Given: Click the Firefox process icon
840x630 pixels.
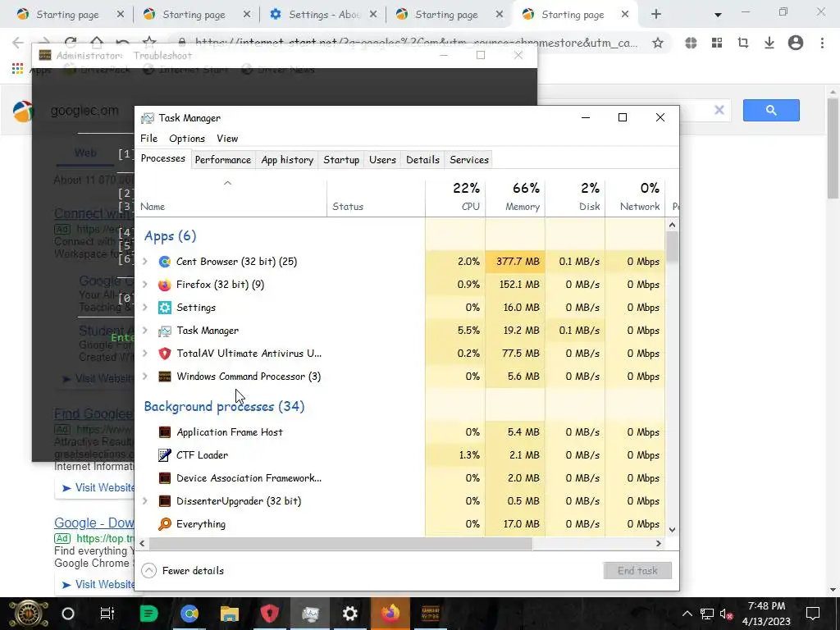Looking at the screenshot, I should click(164, 285).
